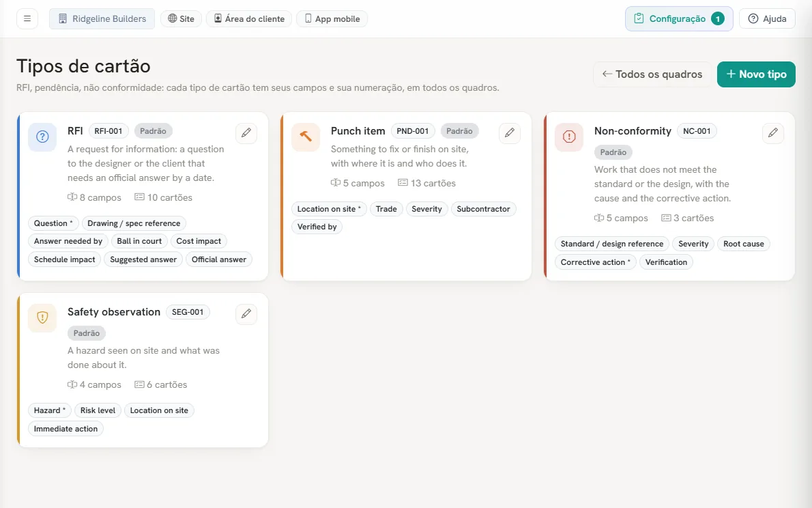Select the Official answer field chip

(x=219, y=259)
